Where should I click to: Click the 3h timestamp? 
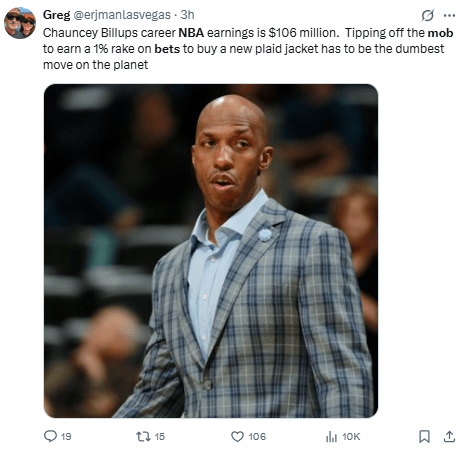[x=187, y=15]
